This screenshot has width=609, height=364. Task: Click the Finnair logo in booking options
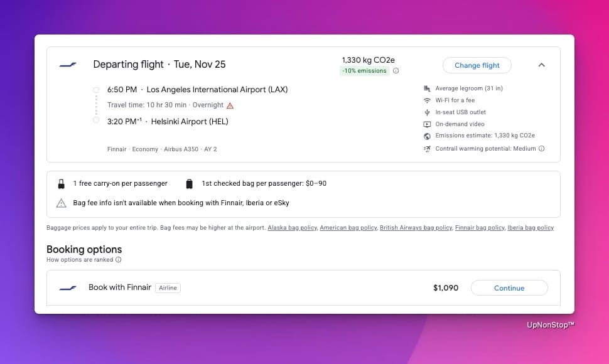click(x=68, y=288)
